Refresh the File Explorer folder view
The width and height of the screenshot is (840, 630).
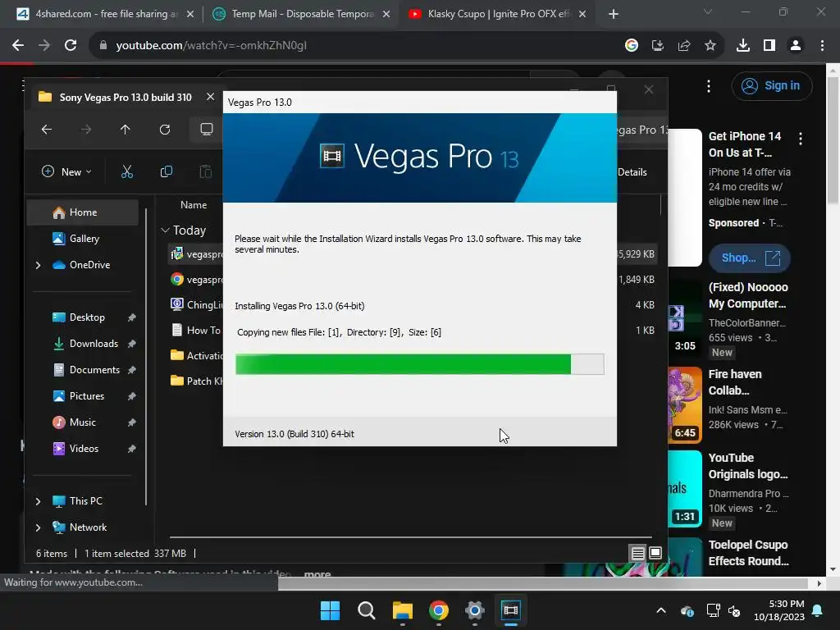coord(165,130)
